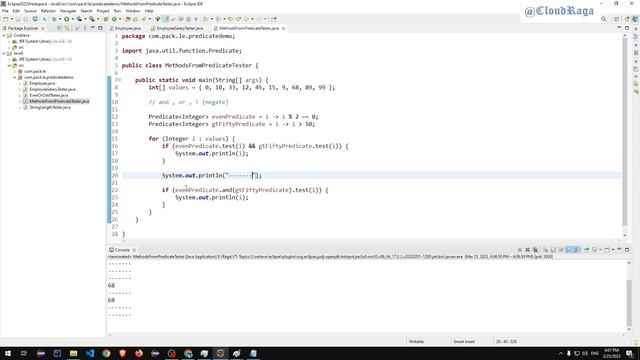Open the Display Selected Console dropdown
The width and height of the screenshot is (640, 360).
[x=600, y=250]
